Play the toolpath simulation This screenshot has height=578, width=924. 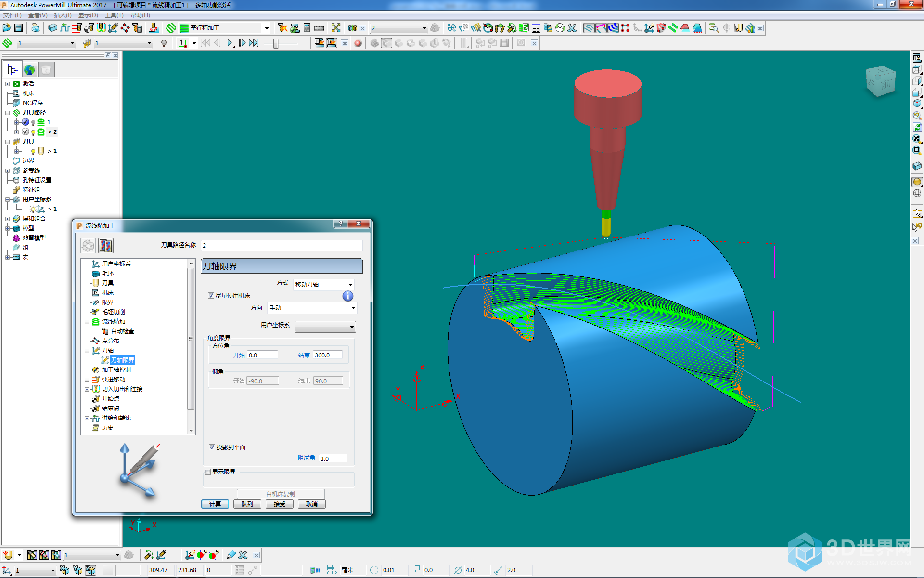click(x=230, y=43)
